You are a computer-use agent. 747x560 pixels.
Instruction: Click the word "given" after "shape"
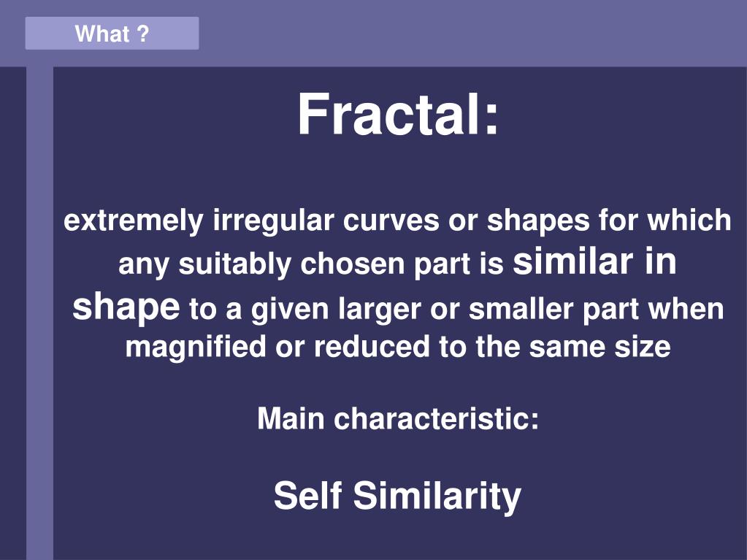pyautogui.click(x=290, y=310)
